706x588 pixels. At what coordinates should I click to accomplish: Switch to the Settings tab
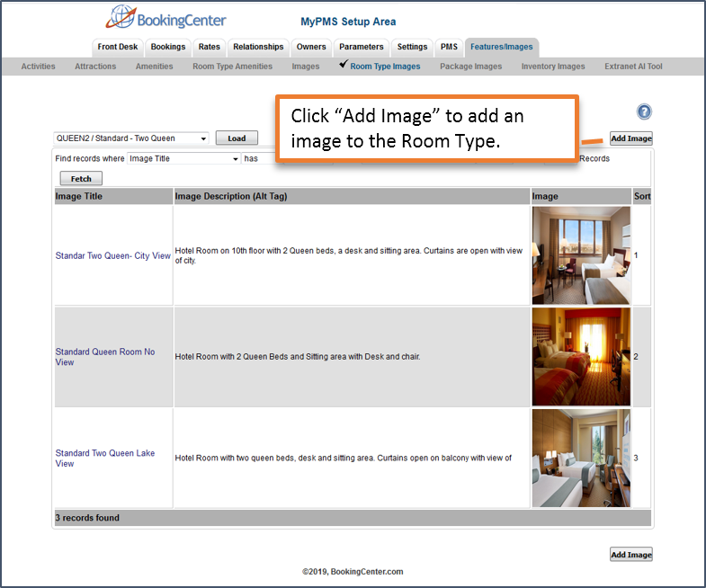coord(412,47)
